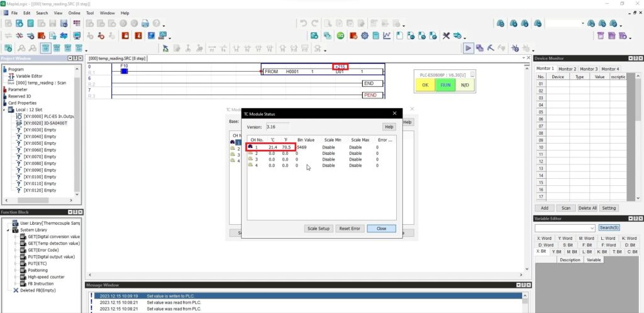Screen dimensions: 644x313
Task: Click the Add button in Device Monitor
Action: 545,208
